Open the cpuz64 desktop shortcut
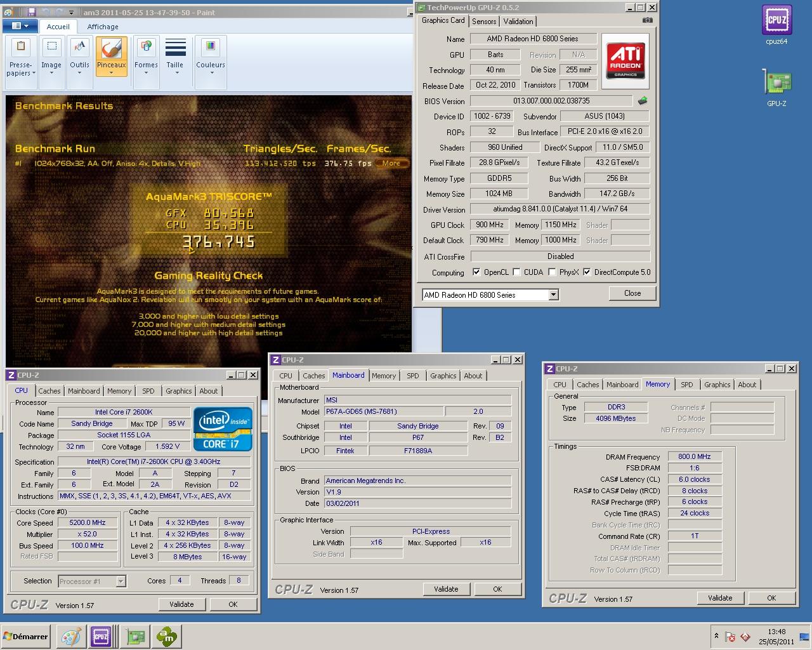 click(776, 25)
